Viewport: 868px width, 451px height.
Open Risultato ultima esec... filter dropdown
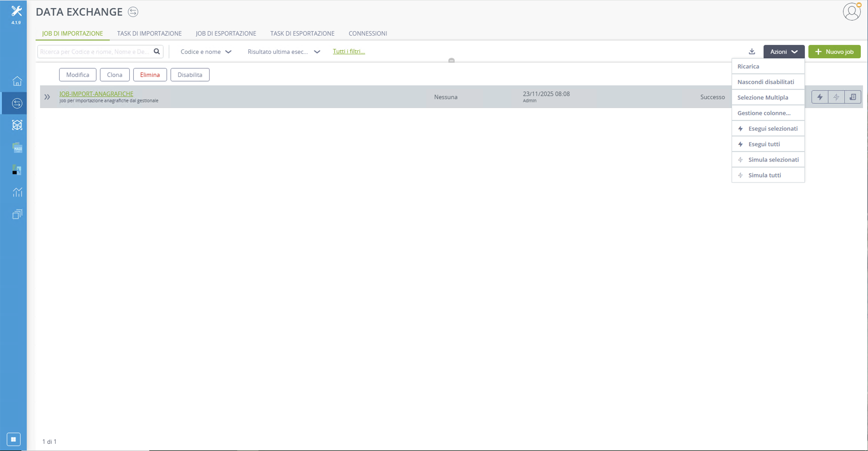tap(283, 52)
